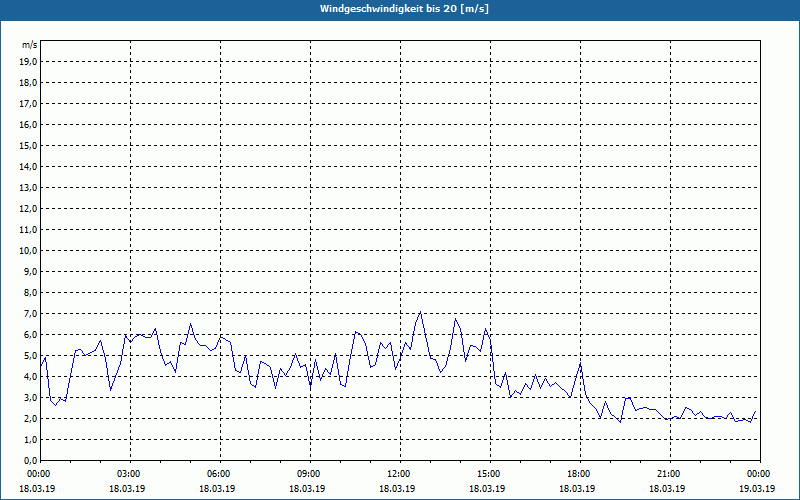
Task: Click the title 'Windgeschwindigkeit bis 20 [m/s]'
Action: [x=404, y=9]
